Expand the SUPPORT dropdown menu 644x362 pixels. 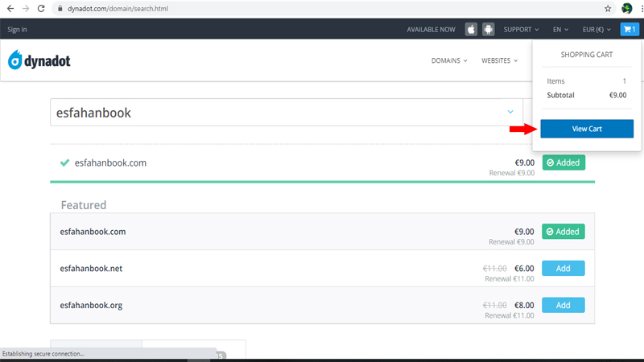pos(521,30)
